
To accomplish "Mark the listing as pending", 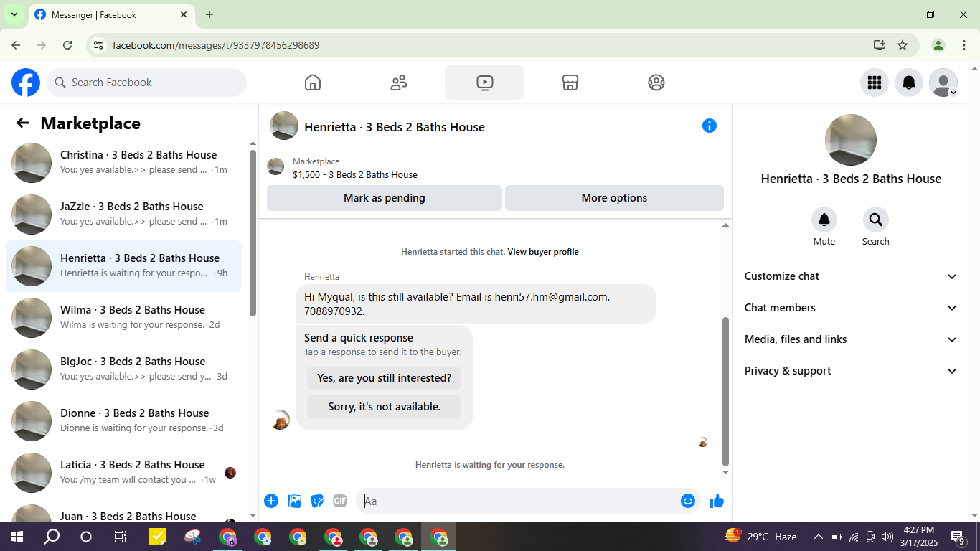I will pos(385,198).
